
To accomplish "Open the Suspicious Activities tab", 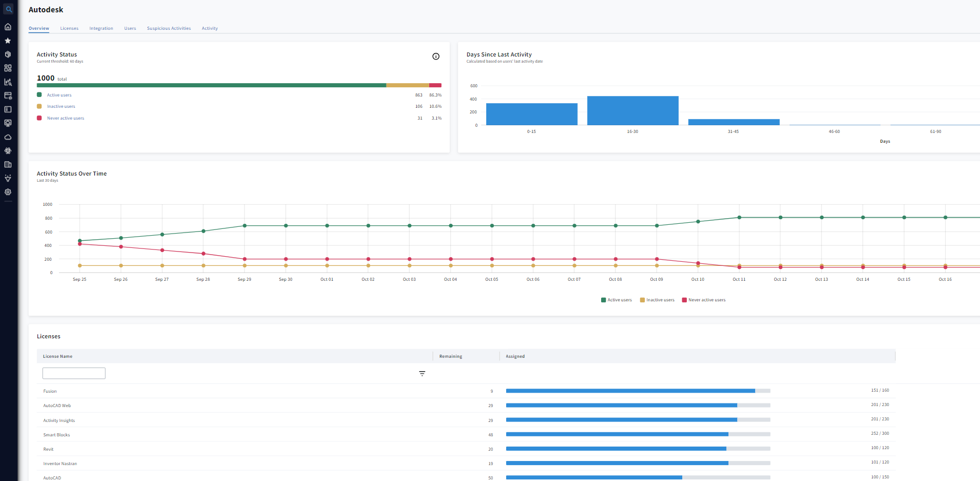I will pyautogui.click(x=169, y=28).
